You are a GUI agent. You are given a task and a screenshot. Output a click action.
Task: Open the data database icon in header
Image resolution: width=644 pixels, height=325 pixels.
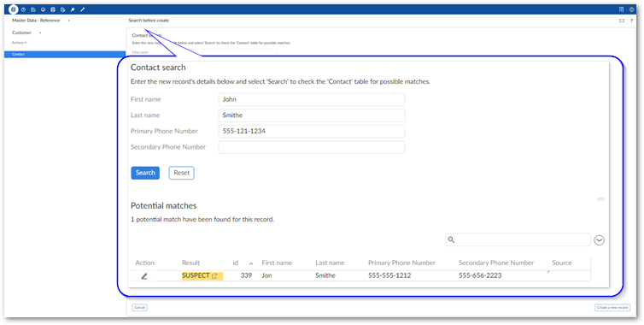pos(14,9)
